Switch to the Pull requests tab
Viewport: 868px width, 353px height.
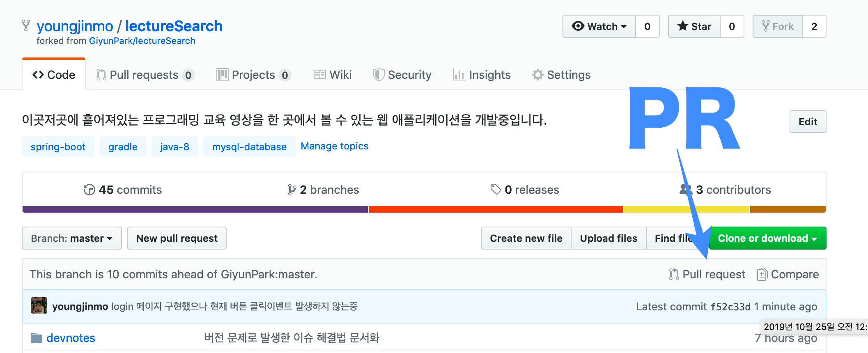coord(144,75)
